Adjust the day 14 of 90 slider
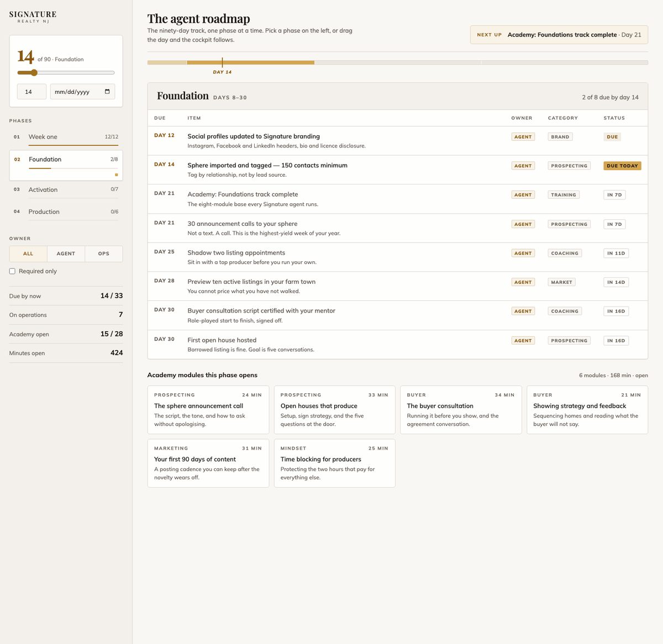Viewport: 663px width, 644px height. pyautogui.click(x=66, y=73)
